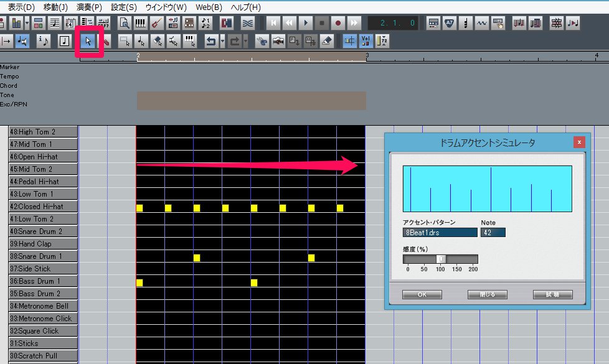Click the undo arrow icon
The image size is (609, 364).
[211, 41]
